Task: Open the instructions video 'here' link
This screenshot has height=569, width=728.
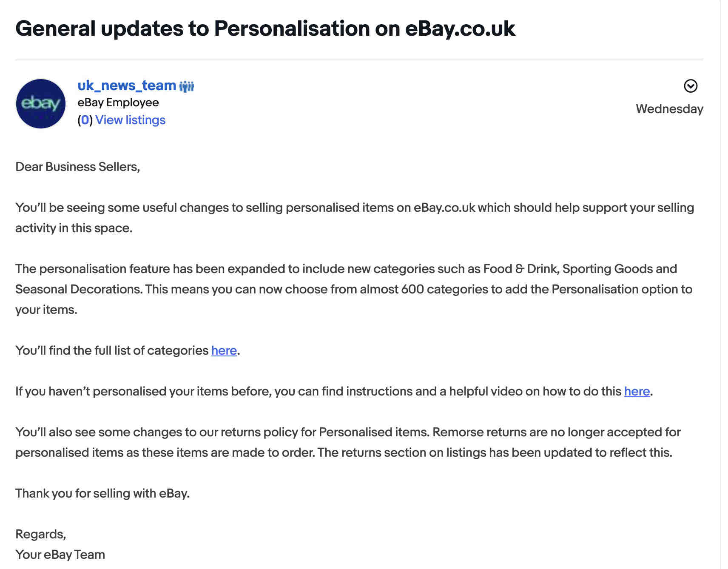Action: (637, 391)
